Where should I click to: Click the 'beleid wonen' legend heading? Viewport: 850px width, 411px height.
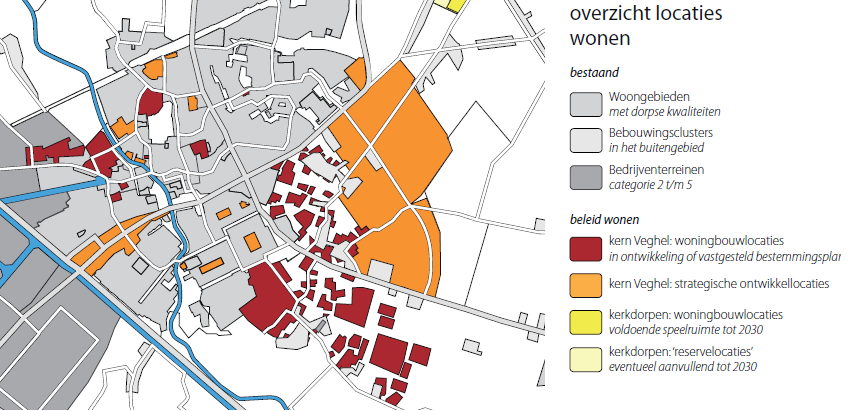point(604,220)
